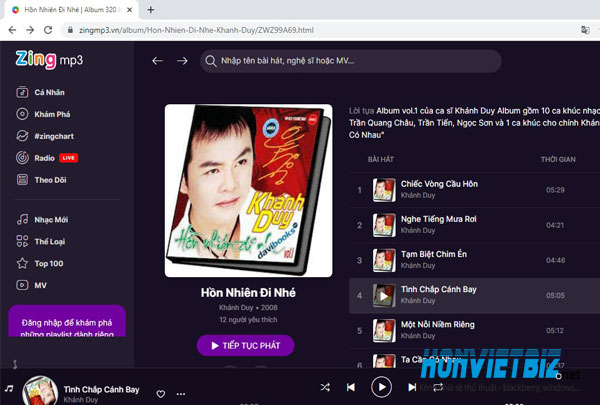Reload the page with browser refresh
The height and width of the screenshot is (405, 600).
[x=48, y=30]
